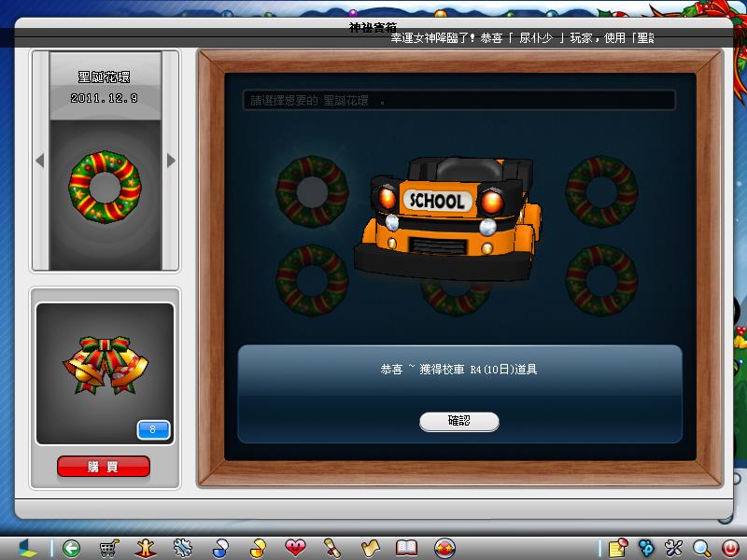The image size is (747, 560).
Task: Click the colored block logo icon in the toolbar
Action: [x=27, y=548]
